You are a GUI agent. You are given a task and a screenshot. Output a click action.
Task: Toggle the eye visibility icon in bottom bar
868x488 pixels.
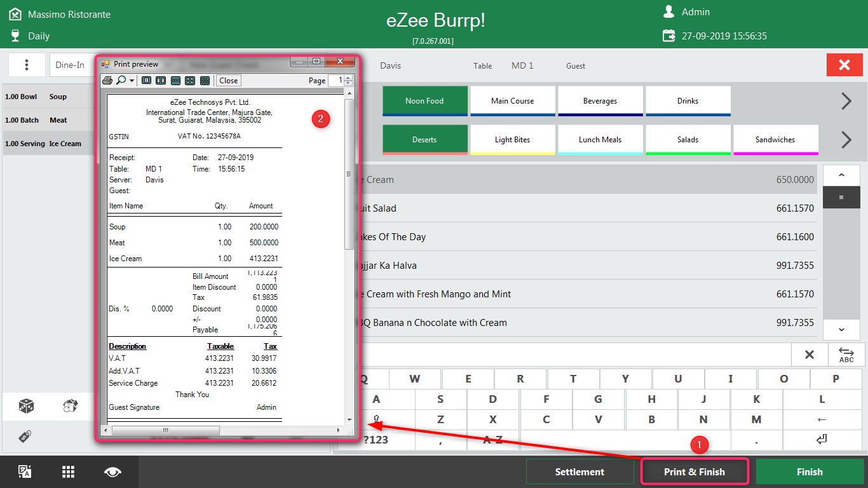tap(112, 471)
